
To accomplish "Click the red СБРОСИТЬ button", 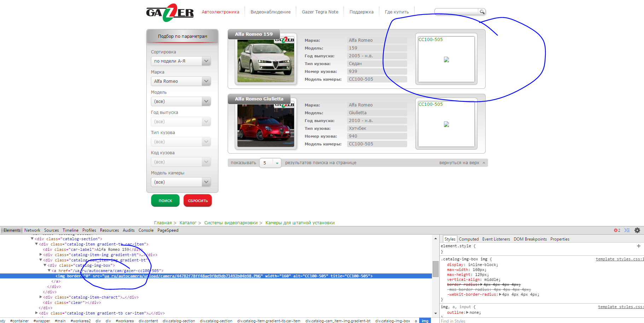I will tap(198, 201).
